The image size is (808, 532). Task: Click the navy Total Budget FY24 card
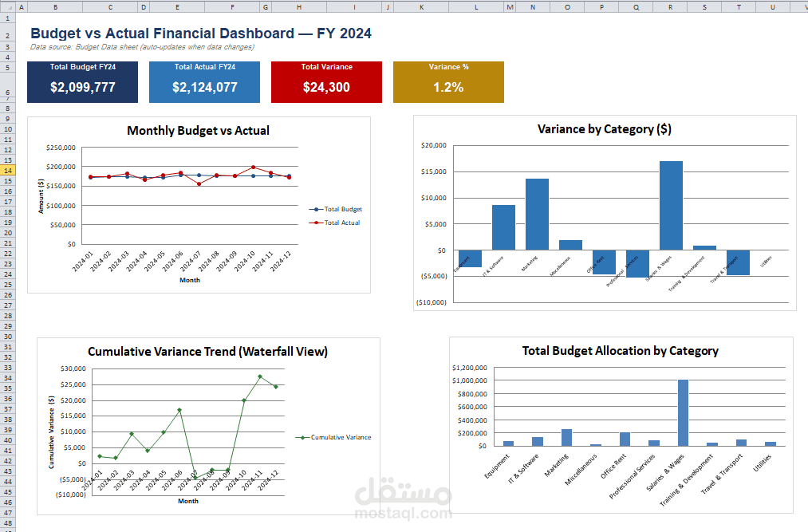(x=82, y=82)
